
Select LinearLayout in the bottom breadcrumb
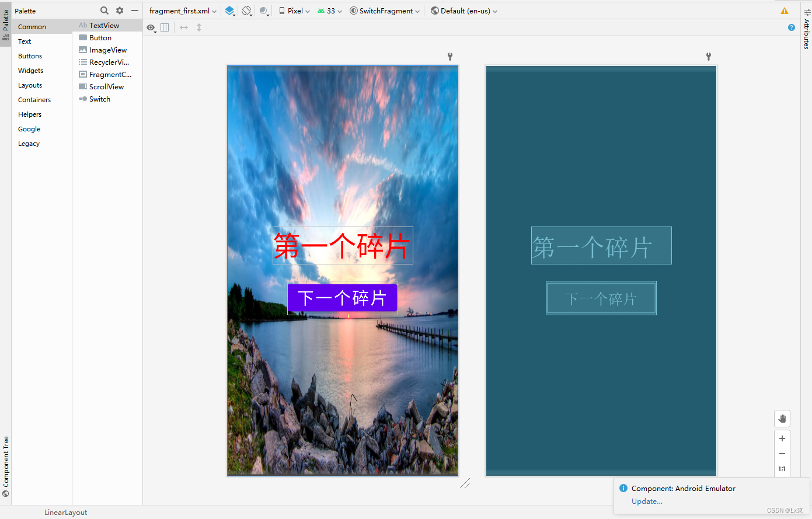tap(65, 512)
